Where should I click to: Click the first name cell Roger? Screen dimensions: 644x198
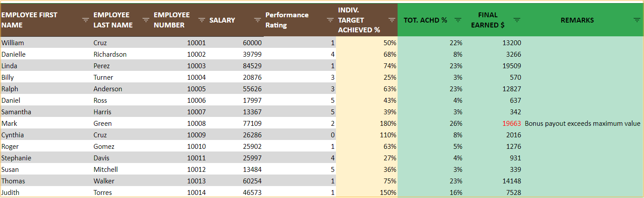pos(46,147)
